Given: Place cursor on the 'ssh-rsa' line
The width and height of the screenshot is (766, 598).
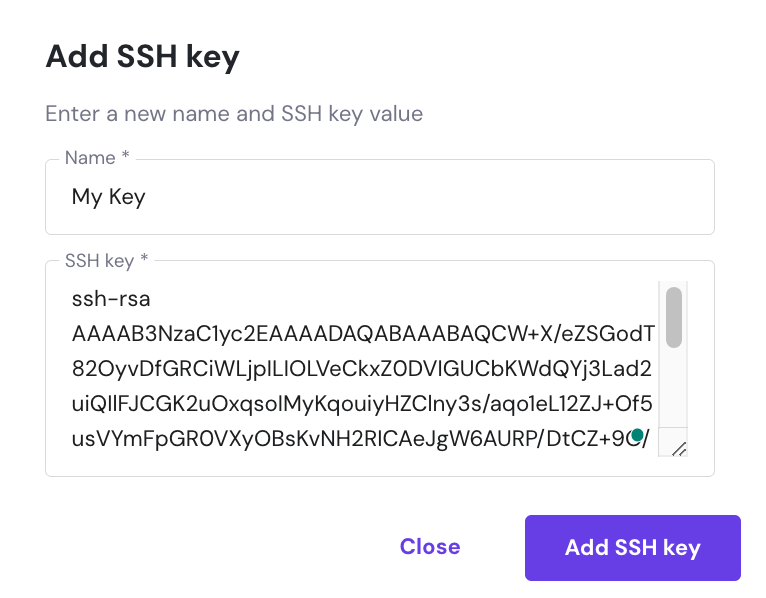Looking at the screenshot, I should [111, 298].
